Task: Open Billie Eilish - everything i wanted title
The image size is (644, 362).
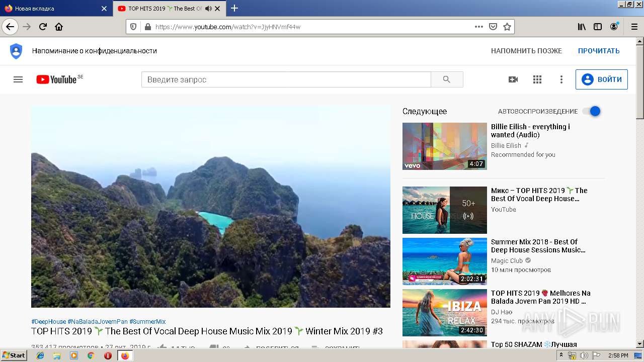Action: click(530, 131)
